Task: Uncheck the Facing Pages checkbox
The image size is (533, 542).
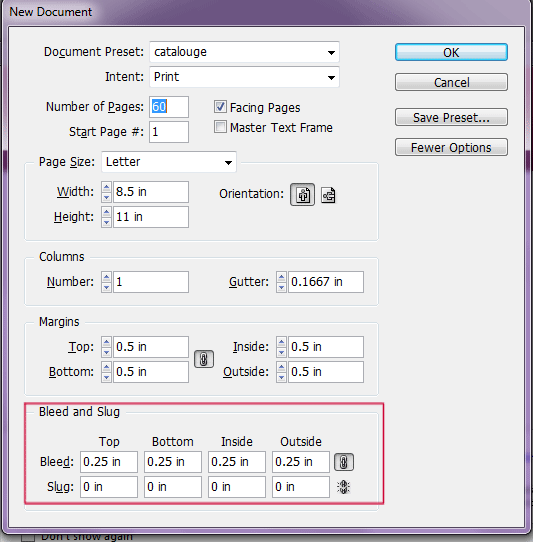Action: point(220,107)
